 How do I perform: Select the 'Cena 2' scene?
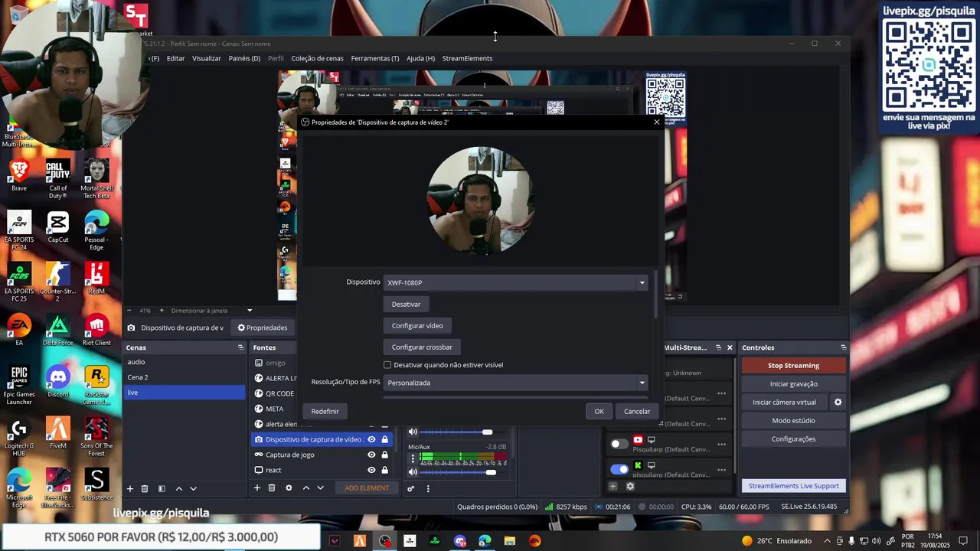point(185,377)
